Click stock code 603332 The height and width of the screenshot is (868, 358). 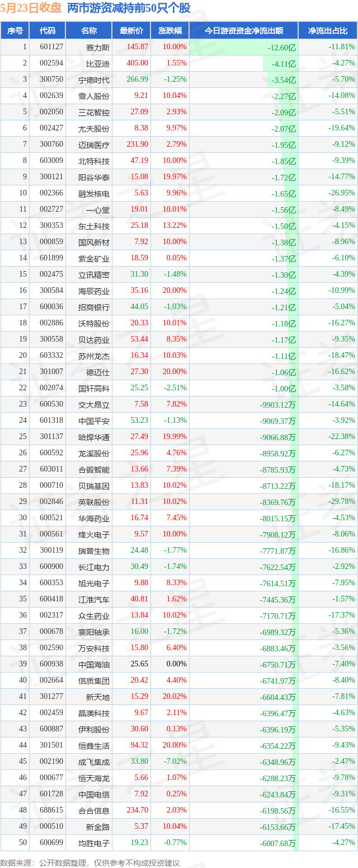[51, 356]
